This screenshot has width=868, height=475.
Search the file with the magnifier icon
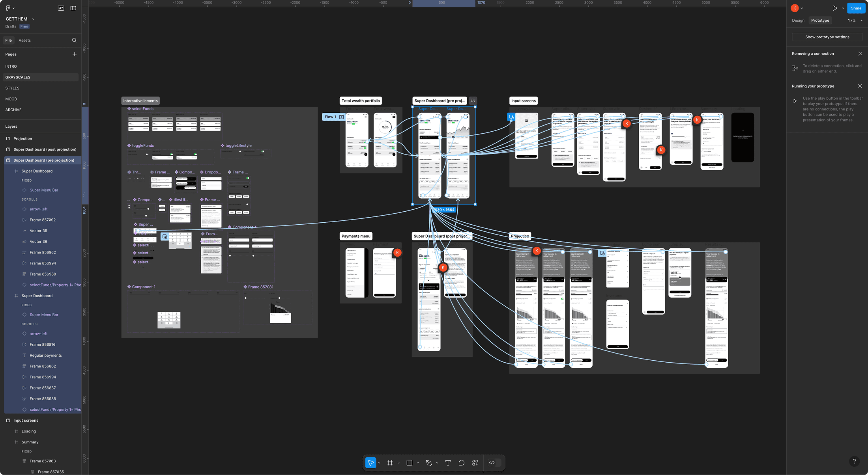(74, 40)
